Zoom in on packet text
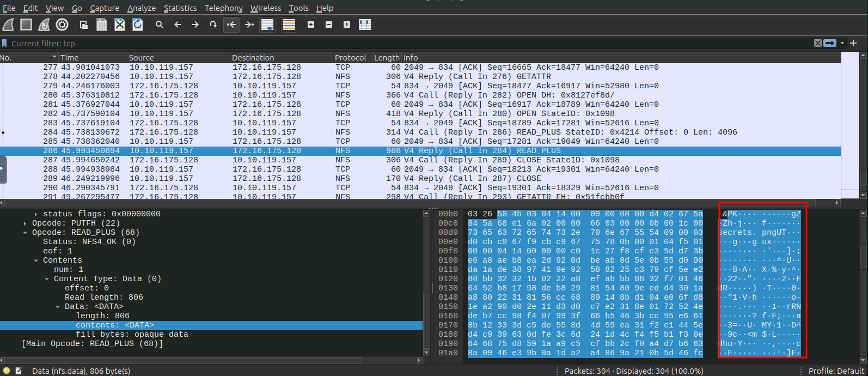Image resolution: width=868 pixels, height=376 pixels. (311, 25)
